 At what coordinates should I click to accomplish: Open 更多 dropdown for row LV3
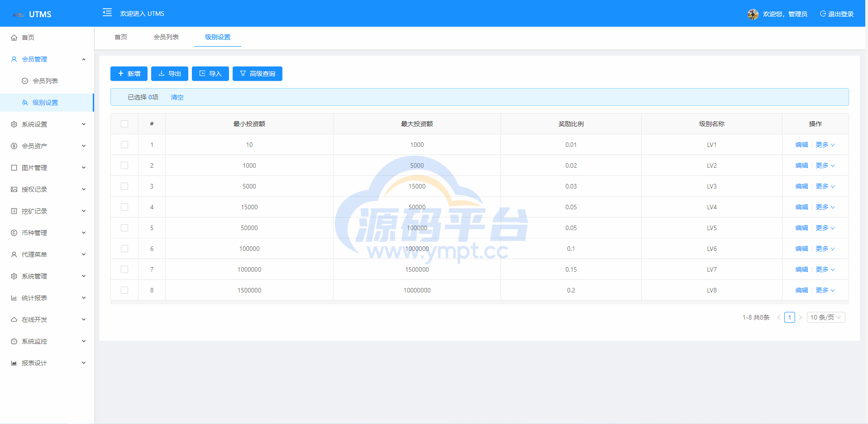pyautogui.click(x=825, y=186)
